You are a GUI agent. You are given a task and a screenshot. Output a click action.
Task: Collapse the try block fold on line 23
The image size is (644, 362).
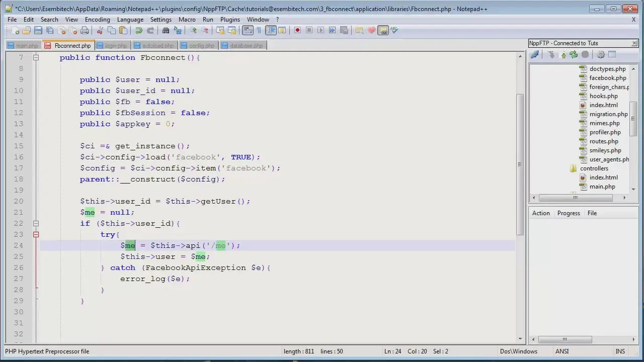(x=36, y=234)
